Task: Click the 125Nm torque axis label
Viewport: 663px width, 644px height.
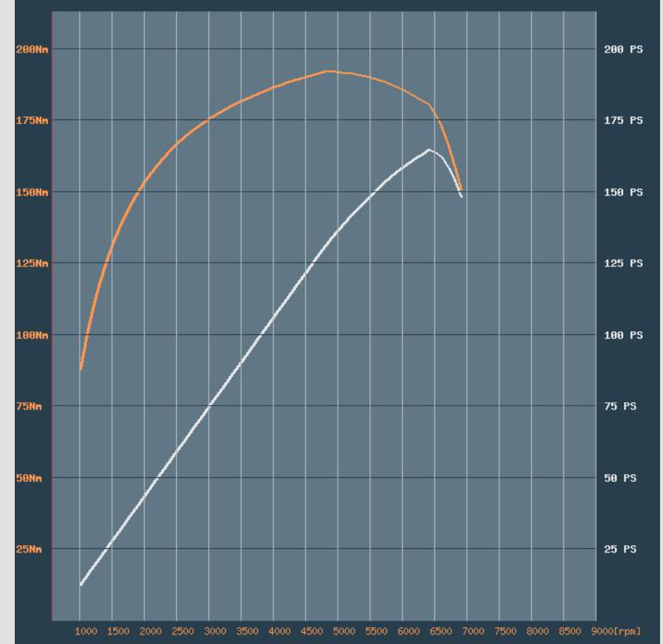Action: [32, 263]
